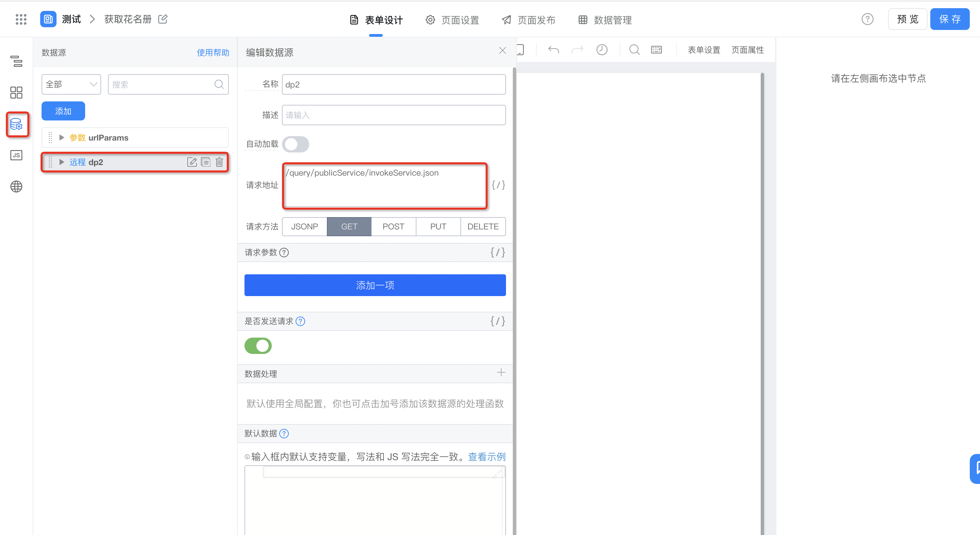Open the 使用帮助 link

(213, 52)
